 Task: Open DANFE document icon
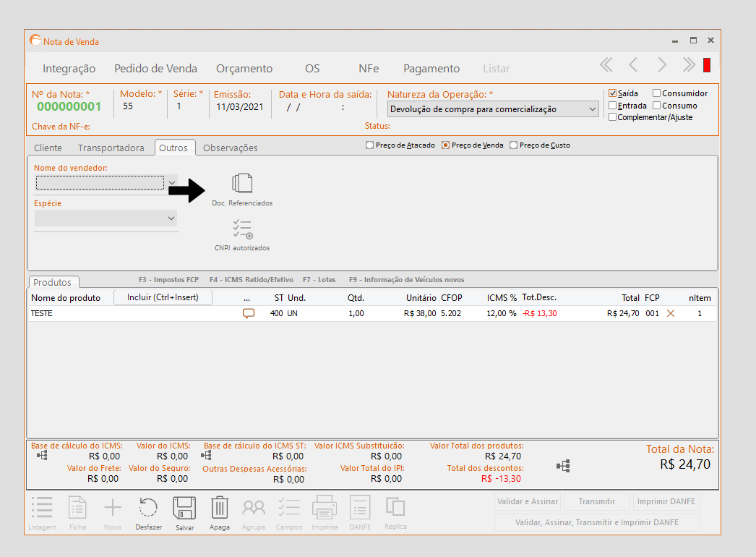point(360,508)
